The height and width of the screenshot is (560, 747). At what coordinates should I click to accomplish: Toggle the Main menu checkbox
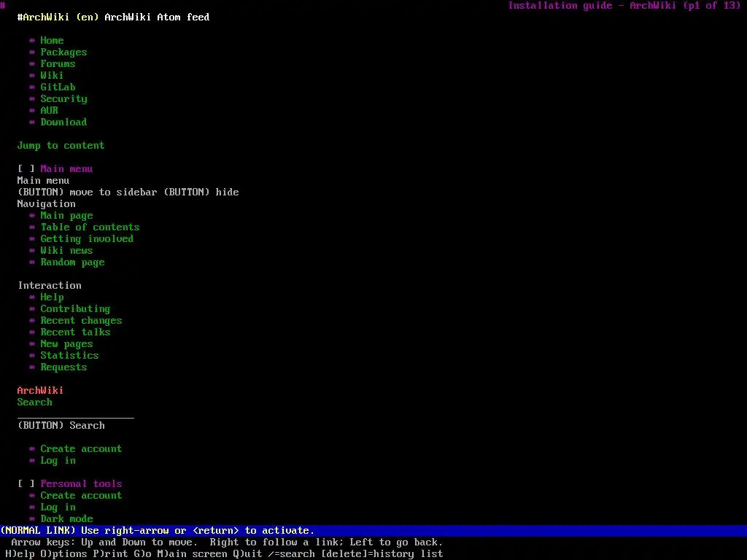tap(26, 169)
